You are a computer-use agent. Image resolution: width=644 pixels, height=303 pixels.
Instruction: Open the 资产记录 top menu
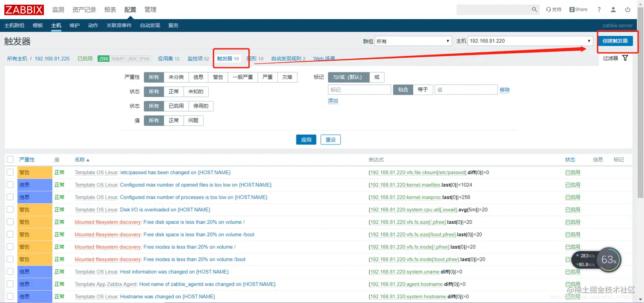[84, 9]
